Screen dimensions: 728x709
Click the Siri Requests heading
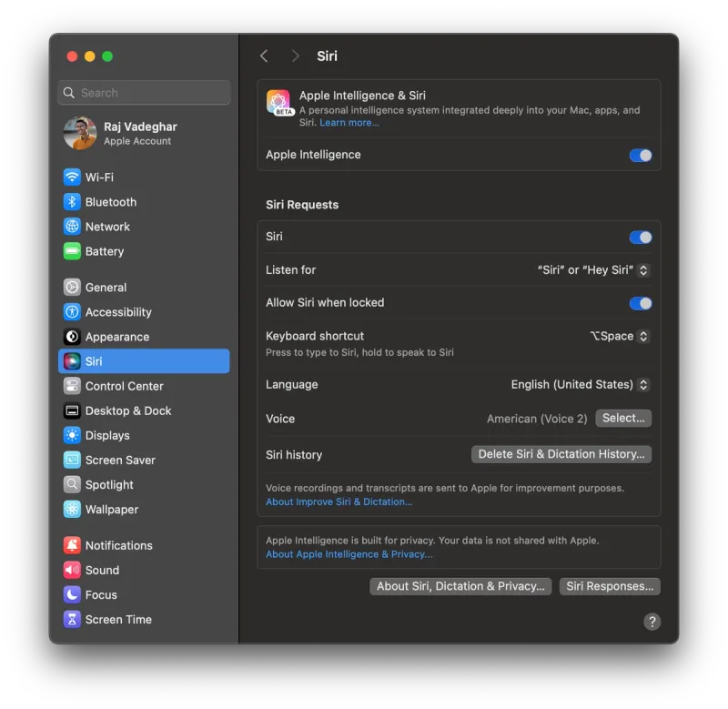point(302,204)
